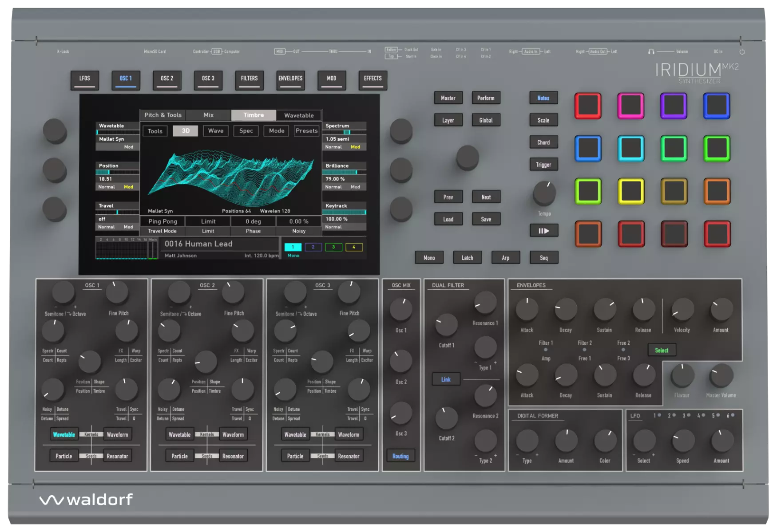Tap the magenta pad in the top row
Image resolution: width=777 pixels, height=532 pixels.
tap(630, 106)
